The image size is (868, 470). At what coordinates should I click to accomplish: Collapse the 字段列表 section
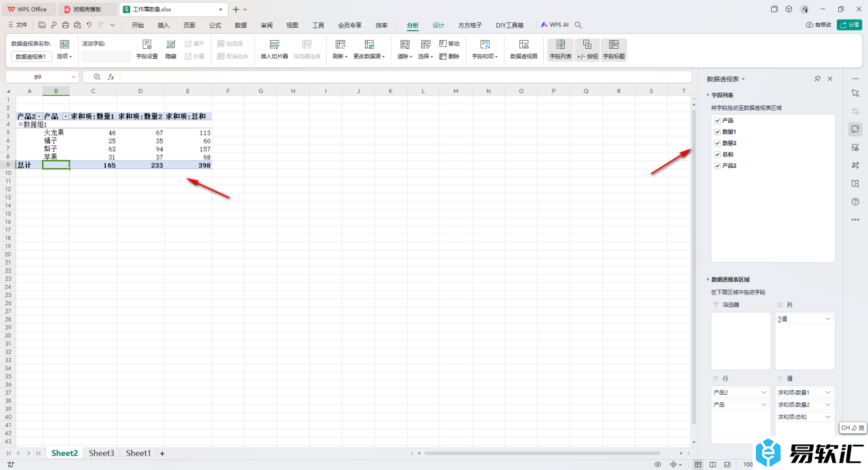707,96
